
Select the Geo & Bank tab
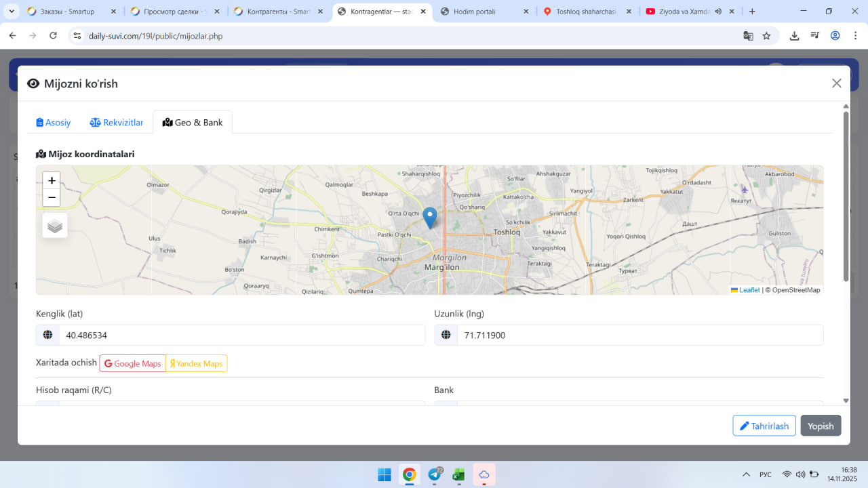[193, 123]
